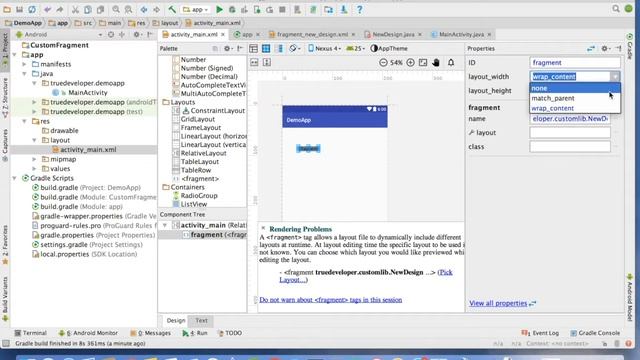The height and width of the screenshot is (360, 640).
Task: Open the Event Log
Action: (x=540, y=333)
